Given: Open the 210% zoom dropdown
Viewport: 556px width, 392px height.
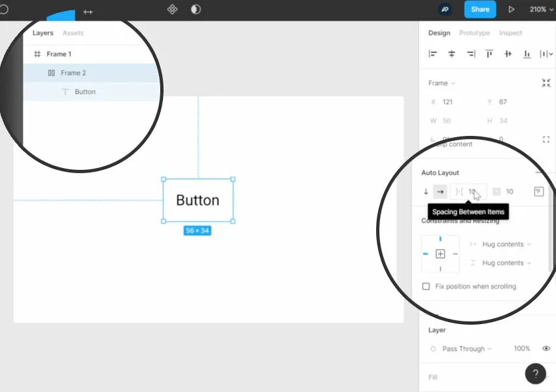Looking at the screenshot, I should point(541,10).
